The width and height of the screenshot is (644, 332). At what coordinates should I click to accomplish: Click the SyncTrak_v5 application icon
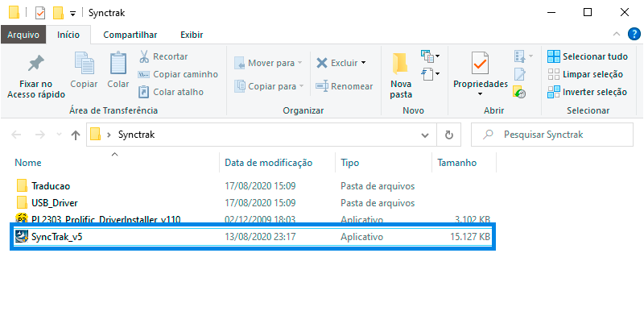pyautogui.click(x=21, y=236)
